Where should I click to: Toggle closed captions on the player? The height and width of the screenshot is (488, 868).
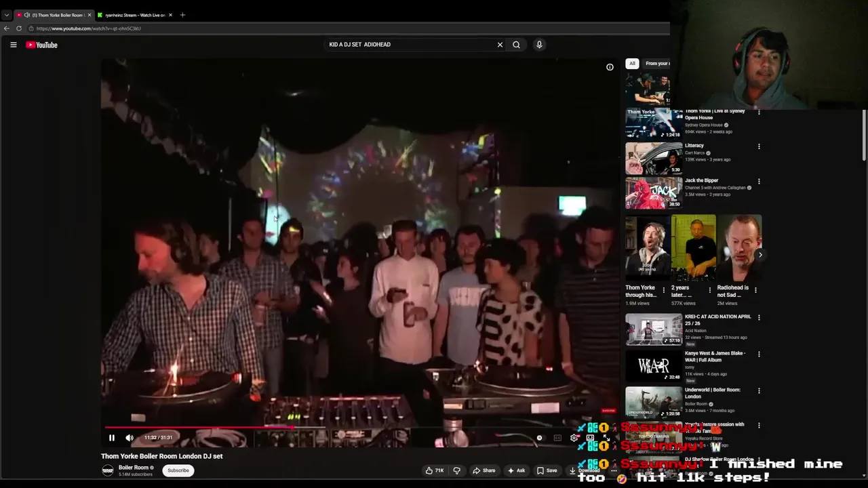point(557,438)
